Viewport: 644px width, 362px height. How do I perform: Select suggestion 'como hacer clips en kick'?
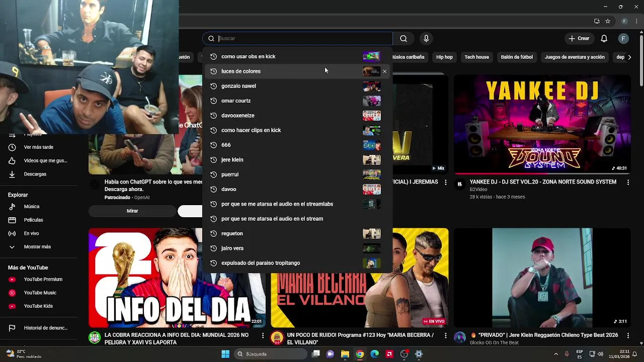[x=297, y=130]
